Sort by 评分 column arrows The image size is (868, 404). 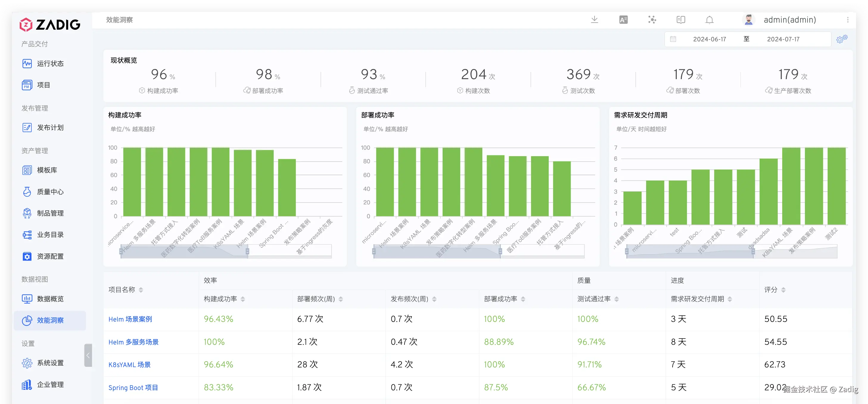(783, 290)
